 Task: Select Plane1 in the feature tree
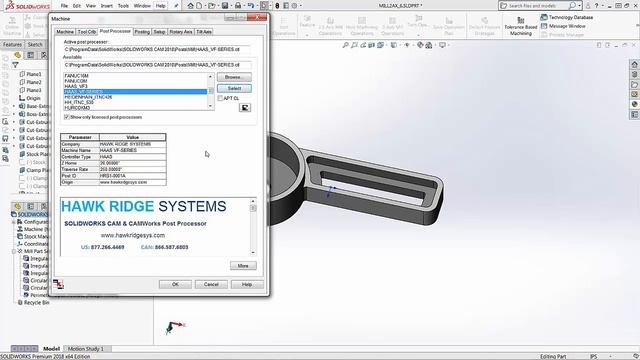coord(30,74)
